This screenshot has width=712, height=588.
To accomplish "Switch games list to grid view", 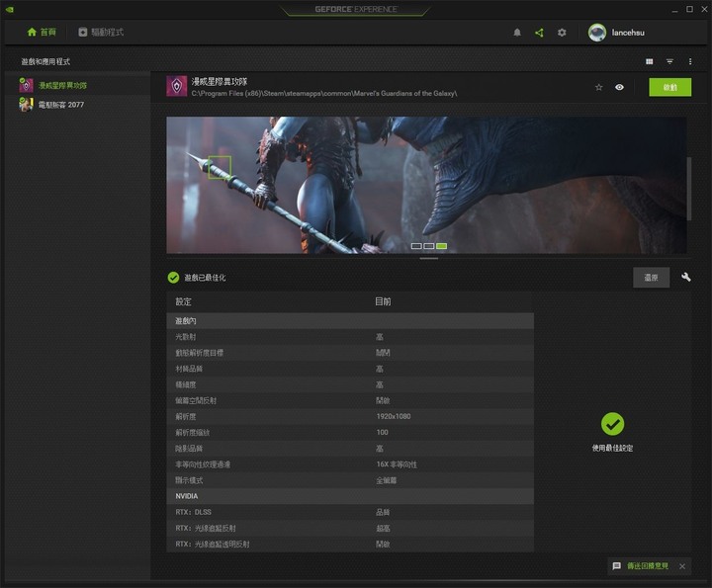I will coord(650,61).
